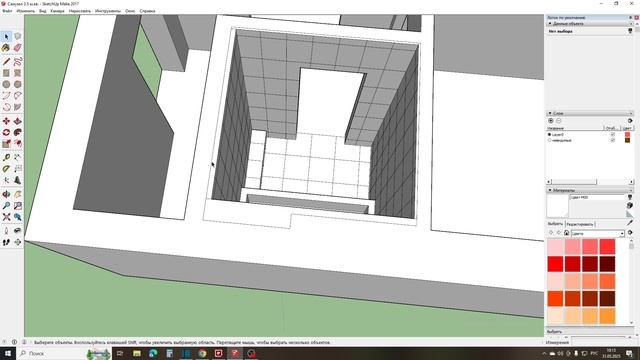Open the Windows Start menu
Image resolution: width=640 pixels, height=360 pixels.
pos(8,353)
